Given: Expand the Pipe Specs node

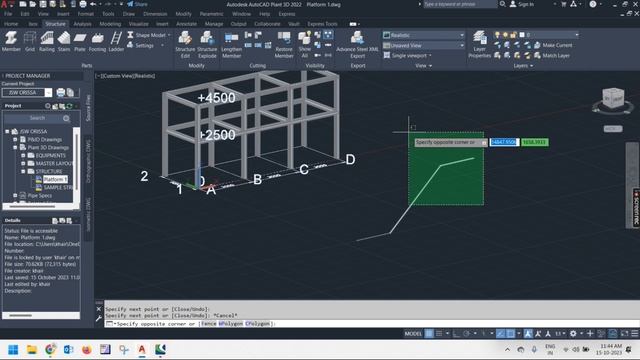Looking at the screenshot, I should tap(15, 196).
